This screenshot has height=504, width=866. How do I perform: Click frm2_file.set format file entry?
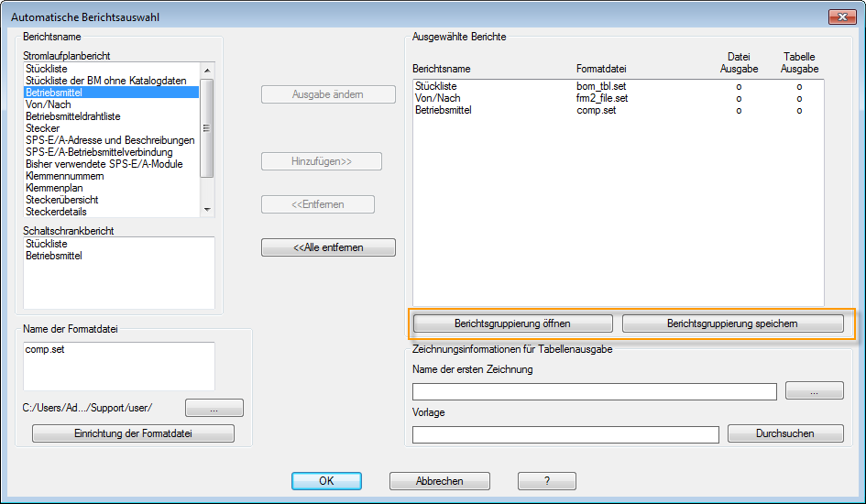[602, 98]
